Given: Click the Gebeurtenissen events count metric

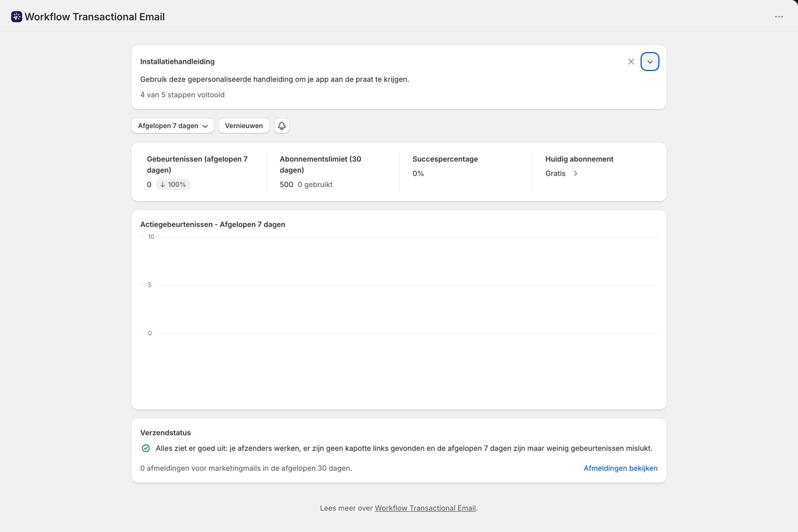Looking at the screenshot, I should [149, 185].
